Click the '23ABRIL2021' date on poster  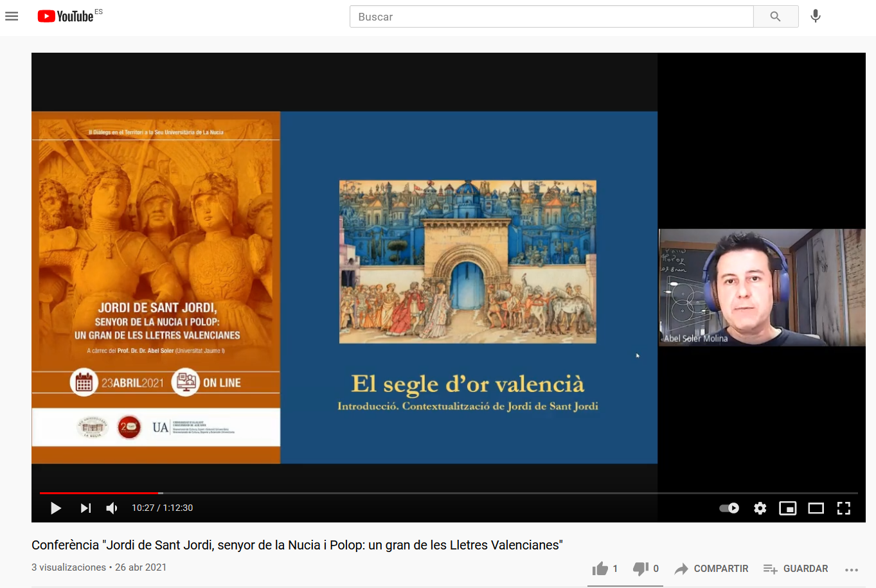132,383
